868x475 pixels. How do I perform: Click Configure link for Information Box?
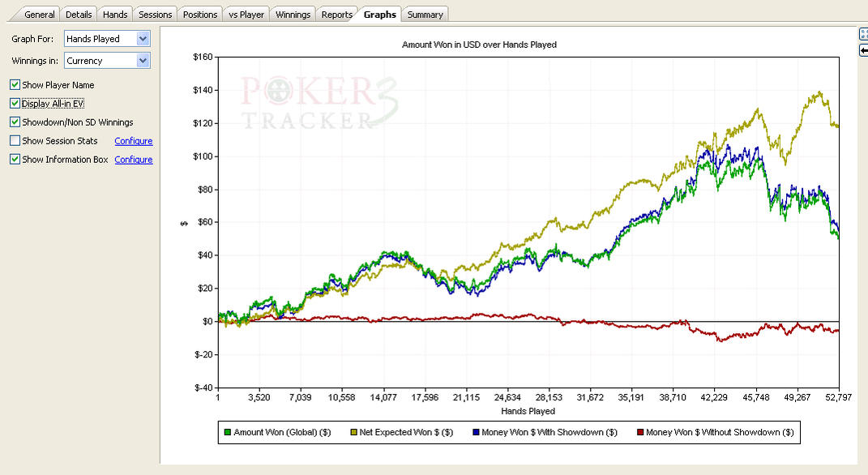pos(133,160)
